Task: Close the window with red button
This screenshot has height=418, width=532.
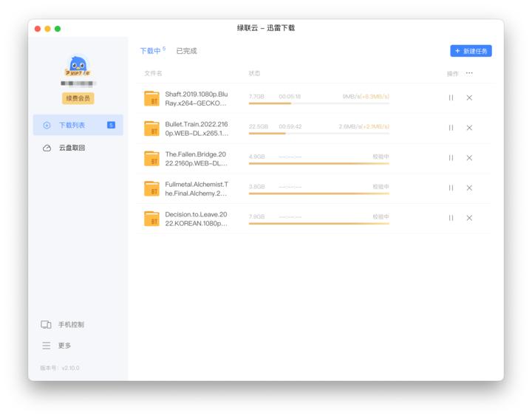Action: coord(38,29)
